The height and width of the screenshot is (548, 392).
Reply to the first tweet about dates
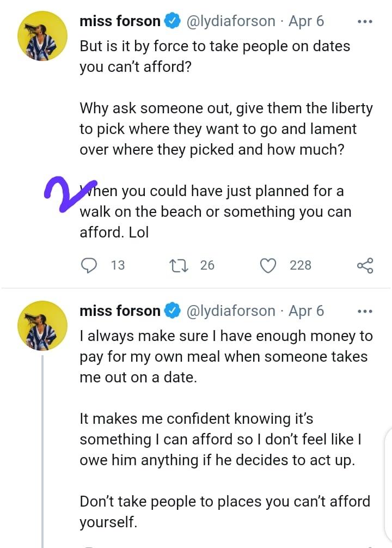[x=88, y=265]
